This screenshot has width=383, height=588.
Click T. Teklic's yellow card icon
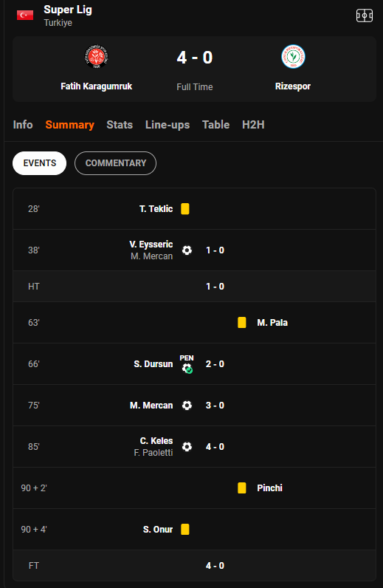pos(185,209)
